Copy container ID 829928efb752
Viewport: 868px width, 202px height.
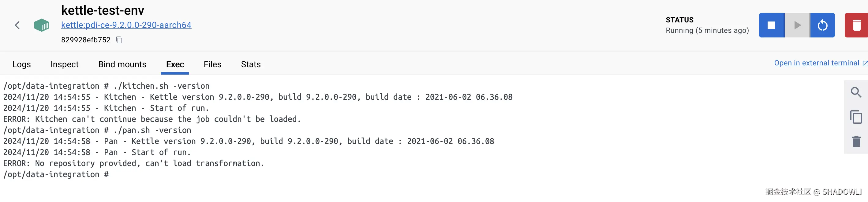[x=119, y=40]
